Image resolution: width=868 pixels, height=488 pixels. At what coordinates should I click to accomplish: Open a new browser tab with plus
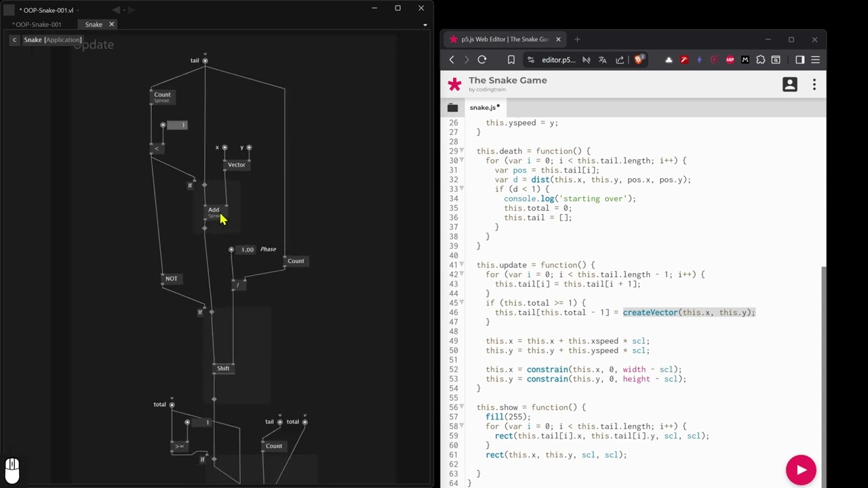(577, 39)
